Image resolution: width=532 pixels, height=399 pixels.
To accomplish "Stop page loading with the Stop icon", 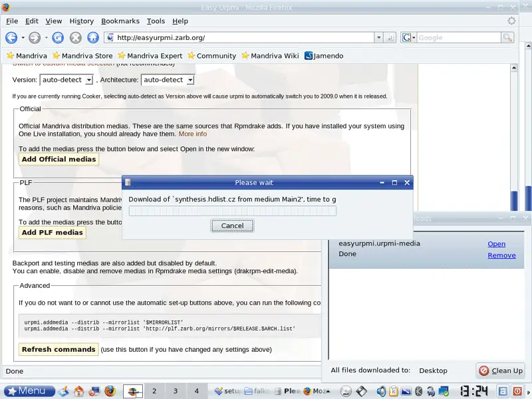I will (x=75, y=38).
